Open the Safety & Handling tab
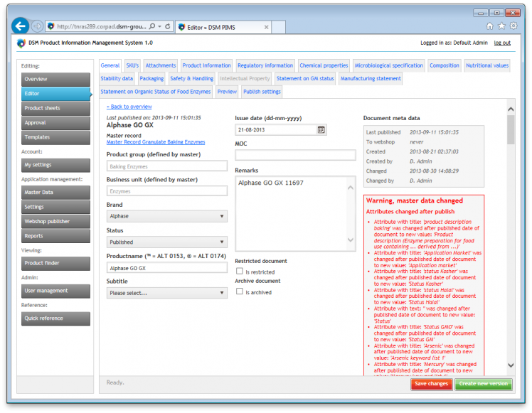This screenshot has width=532, height=413. point(192,79)
